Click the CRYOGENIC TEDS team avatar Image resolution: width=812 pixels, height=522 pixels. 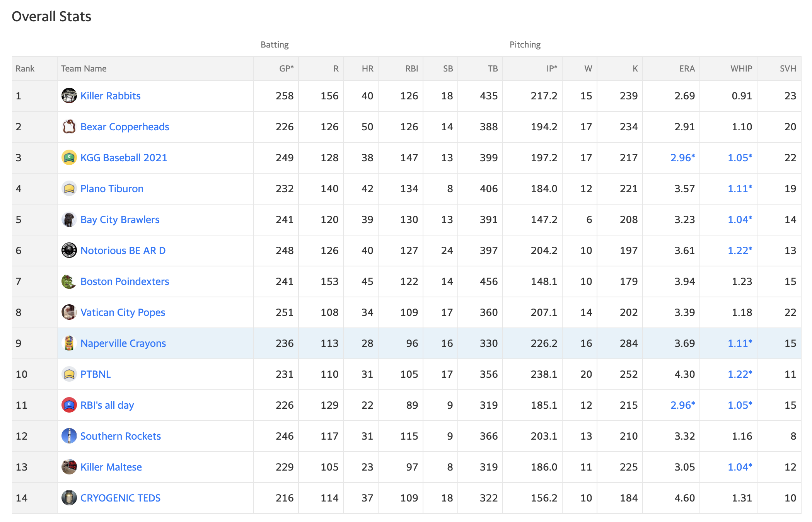tap(69, 498)
